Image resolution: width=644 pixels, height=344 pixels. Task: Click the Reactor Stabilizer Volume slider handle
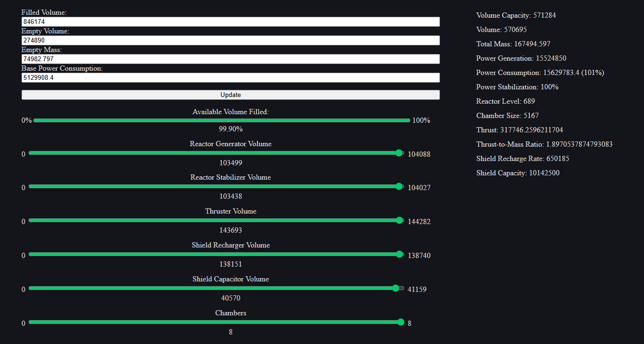pyautogui.click(x=399, y=186)
